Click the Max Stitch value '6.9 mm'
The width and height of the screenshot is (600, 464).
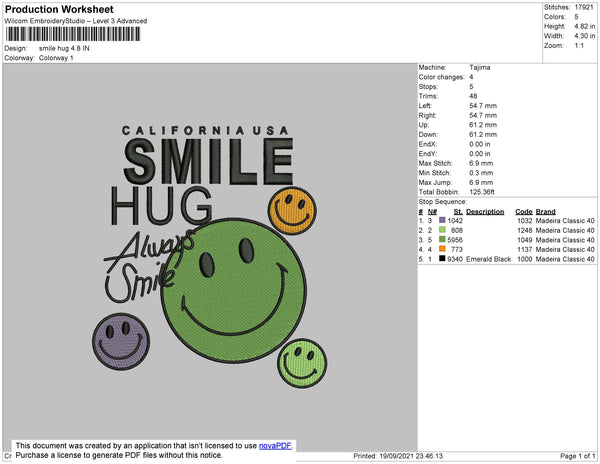pos(481,163)
